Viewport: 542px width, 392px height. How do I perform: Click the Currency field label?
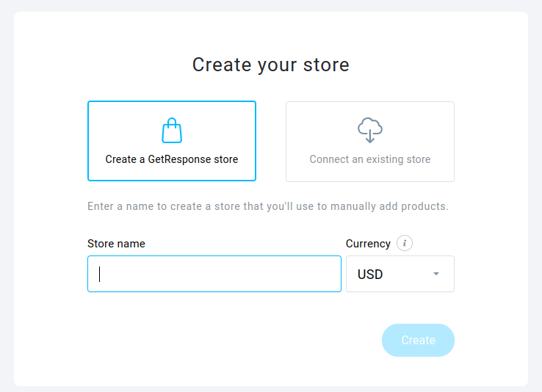pyautogui.click(x=368, y=244)
